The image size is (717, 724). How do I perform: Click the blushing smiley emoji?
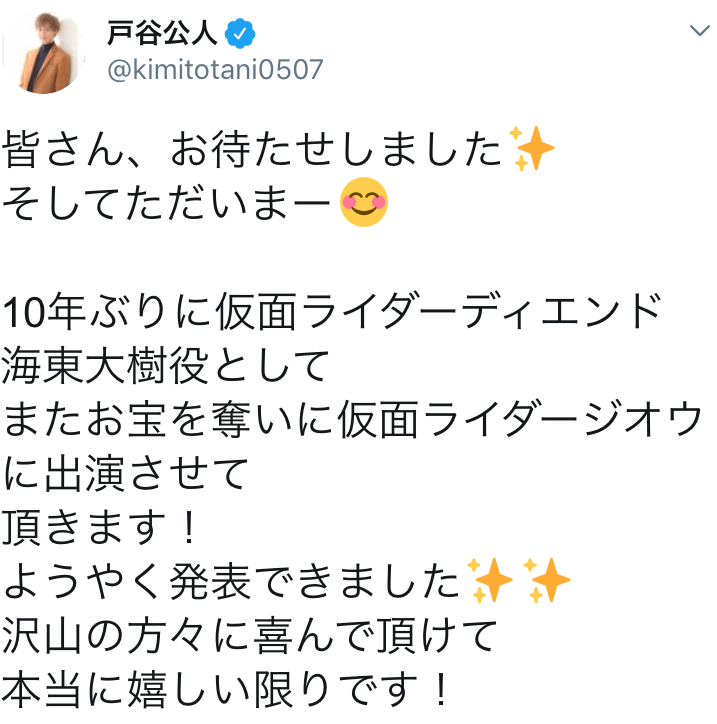coord(363,202)
